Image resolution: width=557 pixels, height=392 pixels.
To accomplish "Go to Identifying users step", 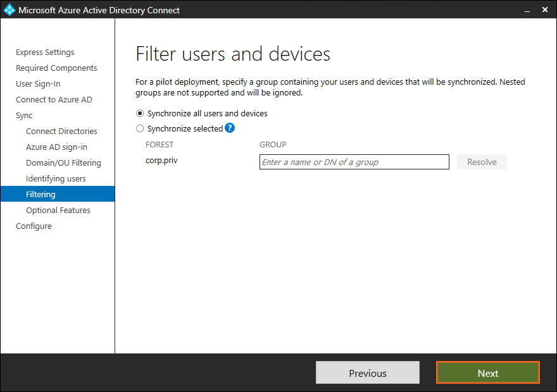I will 56,179.
